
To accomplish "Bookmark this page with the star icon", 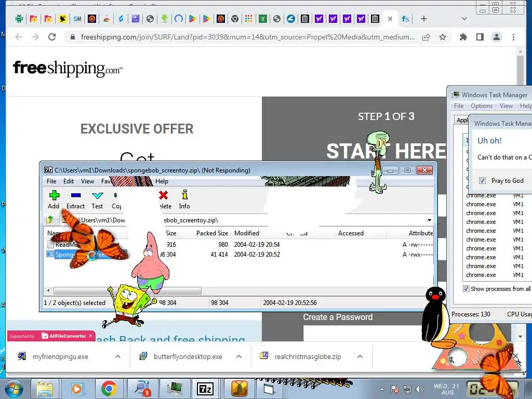I will point(443,37).
